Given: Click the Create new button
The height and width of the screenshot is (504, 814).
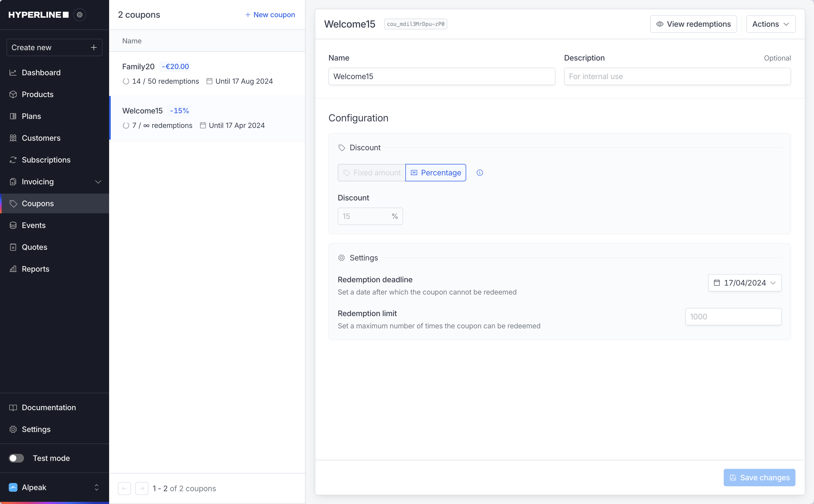Looking at the screenshot, I should (54, 48).
